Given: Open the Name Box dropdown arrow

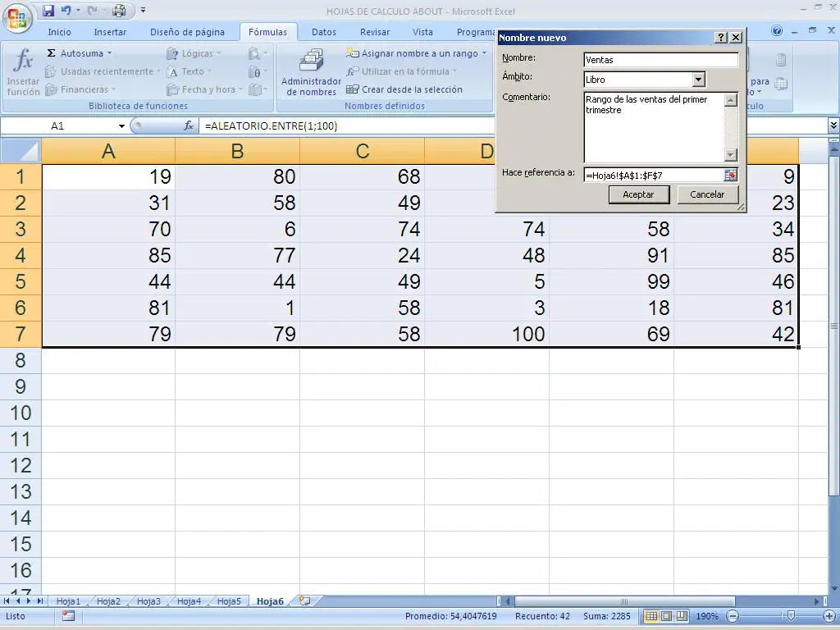Looking at the screenshot, I should click(121, 126).
